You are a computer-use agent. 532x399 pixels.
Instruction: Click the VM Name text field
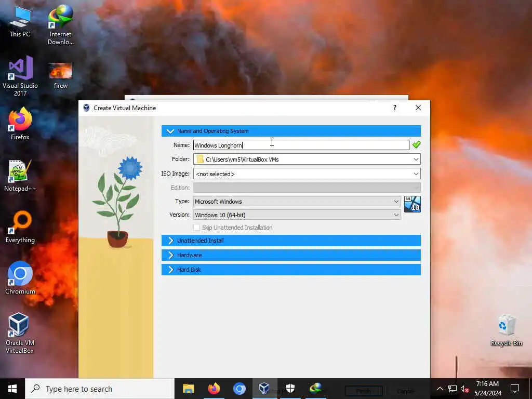(301, 145)
